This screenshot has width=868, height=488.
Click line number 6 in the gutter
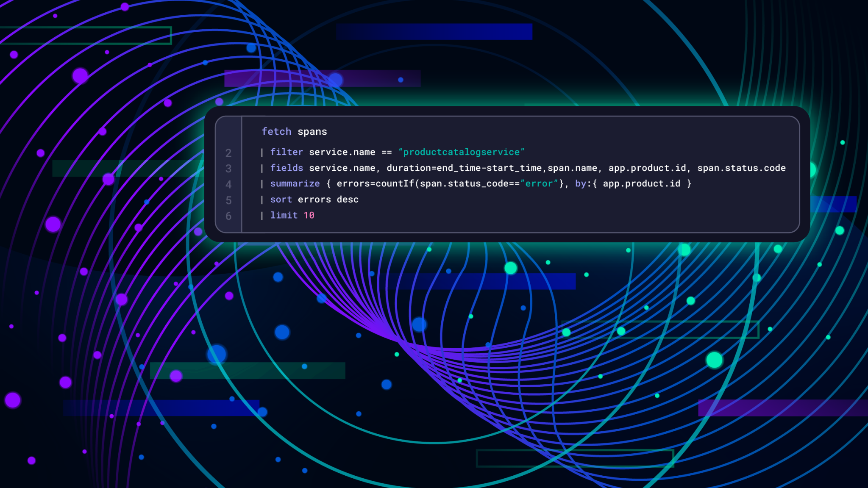(x=228, y=215)
